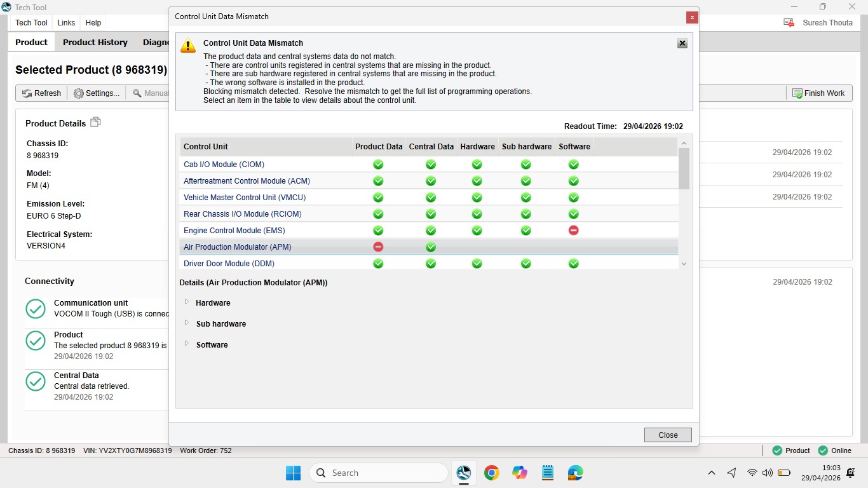
Task: Expand the Sub hardware details section
Action: (x=187, y=323)
